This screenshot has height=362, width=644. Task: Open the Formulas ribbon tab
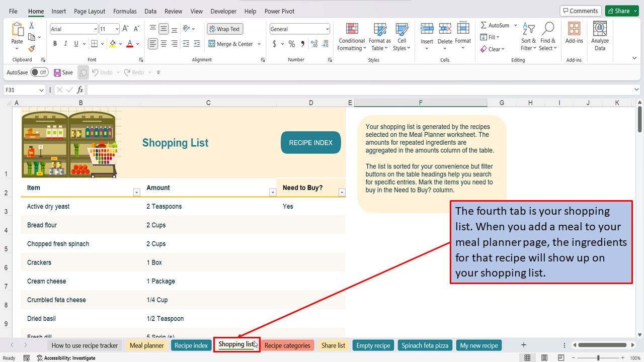coord(124,11)
